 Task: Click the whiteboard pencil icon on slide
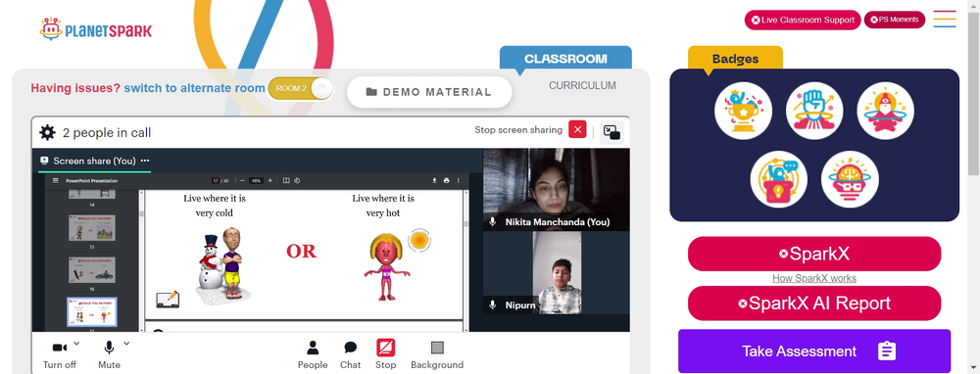coord(168,299)
